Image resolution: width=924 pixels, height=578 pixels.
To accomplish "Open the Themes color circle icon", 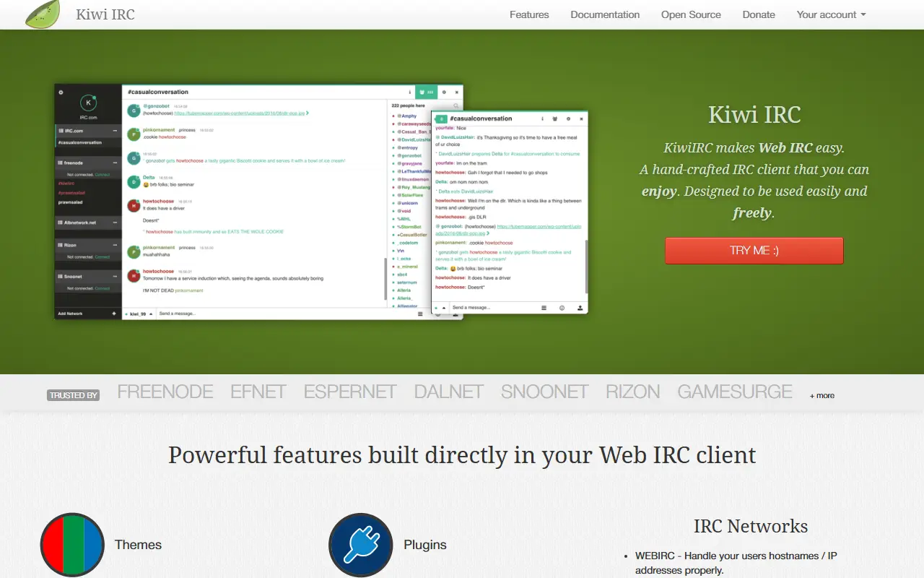I will point(72,545).
